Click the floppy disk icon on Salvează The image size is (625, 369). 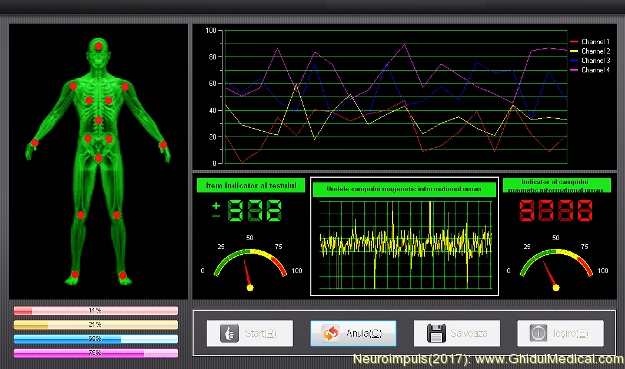(436, 333)
